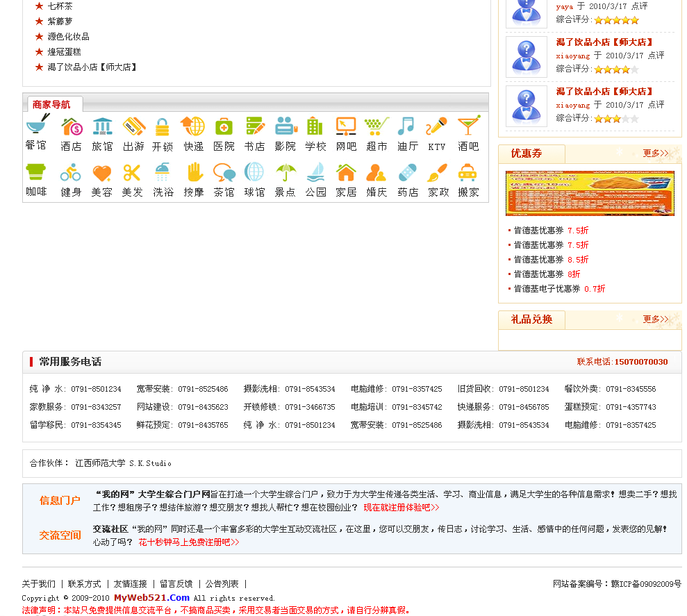Open the 七杯茶 shop link

(60, 6)
